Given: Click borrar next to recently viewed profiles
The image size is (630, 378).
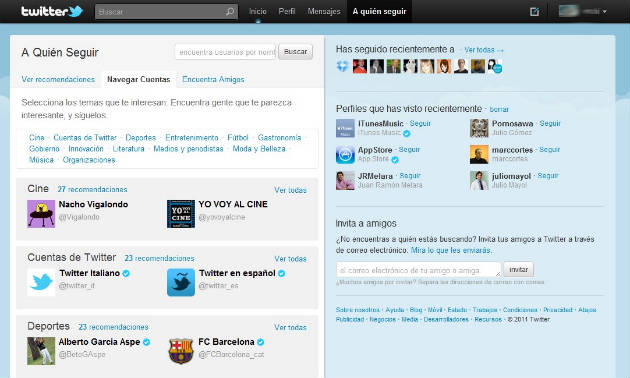Looking at the screenshot, I should [499, 109].
